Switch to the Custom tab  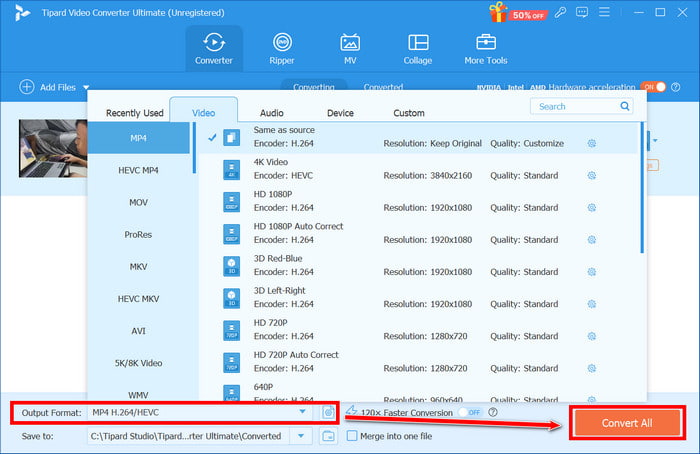409,113
